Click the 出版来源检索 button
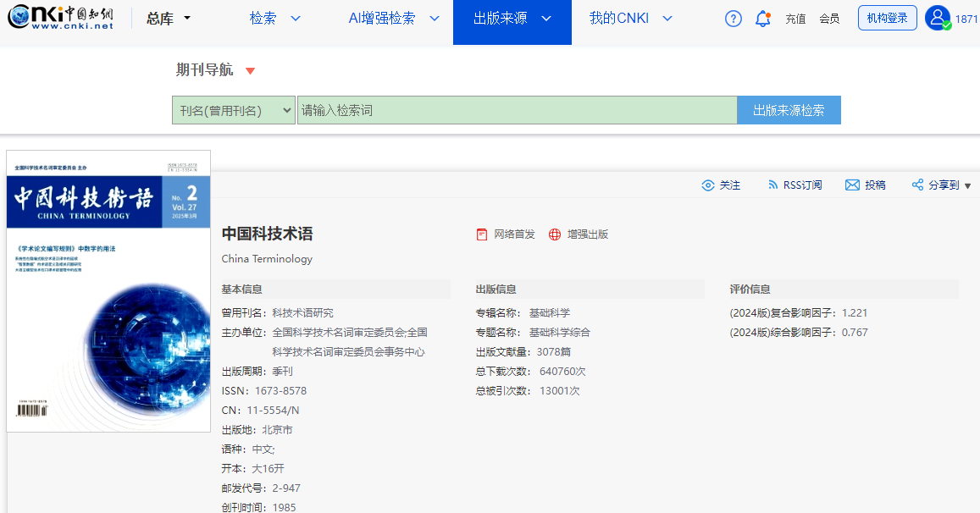980x513 pixels. pyautogui.click(x=789, y=110)
